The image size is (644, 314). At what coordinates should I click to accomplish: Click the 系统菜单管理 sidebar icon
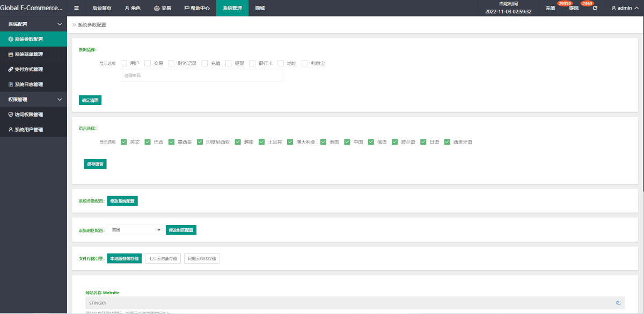pos(11,54)
